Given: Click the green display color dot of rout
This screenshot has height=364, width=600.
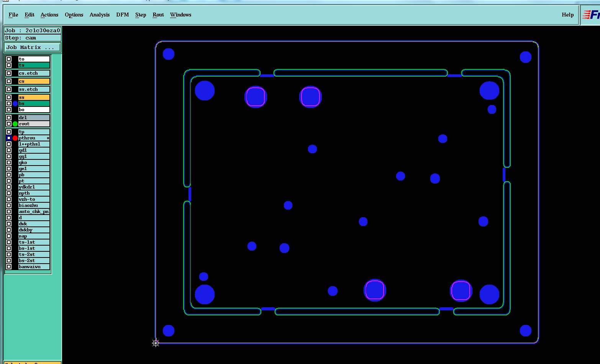Looking at the screenshot, I should click(15, 124).
